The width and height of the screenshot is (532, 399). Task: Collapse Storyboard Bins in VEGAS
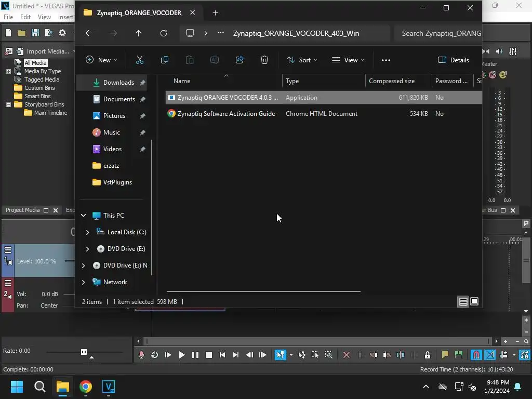coord(8,104)
